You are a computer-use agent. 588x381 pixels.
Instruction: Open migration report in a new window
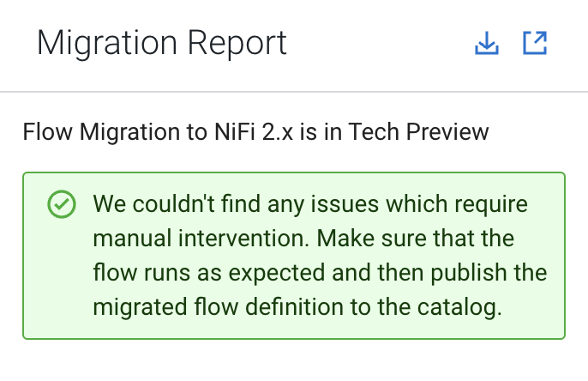pos(535,43)
